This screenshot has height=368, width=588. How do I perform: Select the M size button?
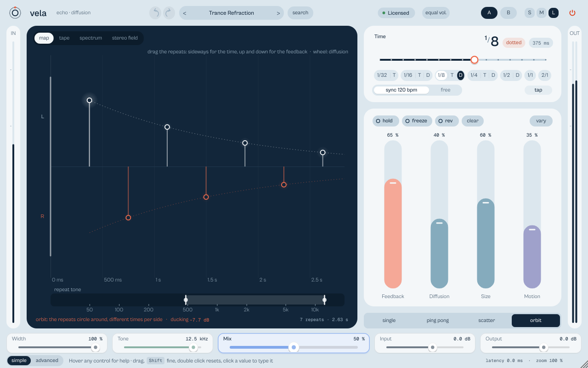tap(542, 13)
